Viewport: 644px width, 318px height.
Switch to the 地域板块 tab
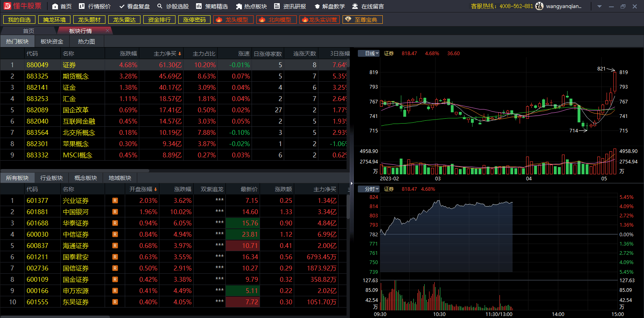(120, 178)
